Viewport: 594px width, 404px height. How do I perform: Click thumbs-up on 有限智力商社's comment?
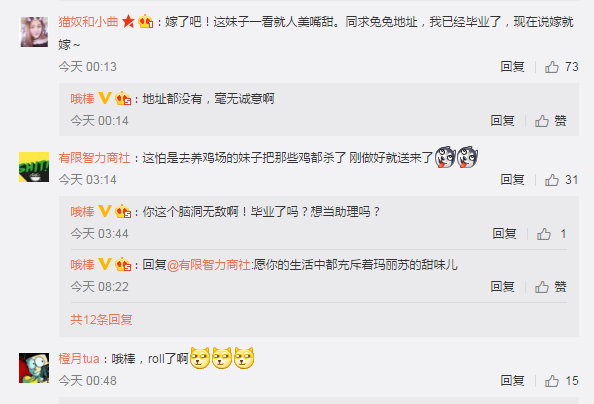552,180
